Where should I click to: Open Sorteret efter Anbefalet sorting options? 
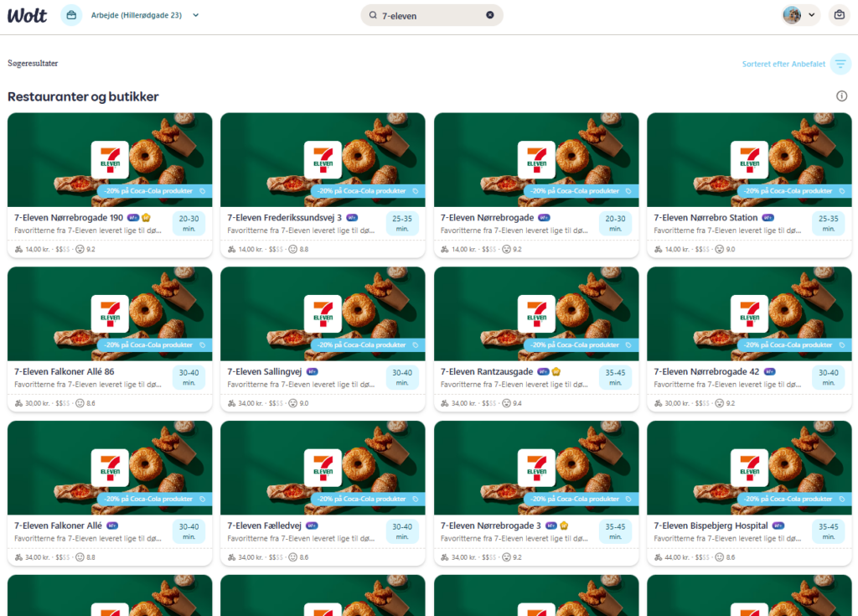(x=783, y=64)
